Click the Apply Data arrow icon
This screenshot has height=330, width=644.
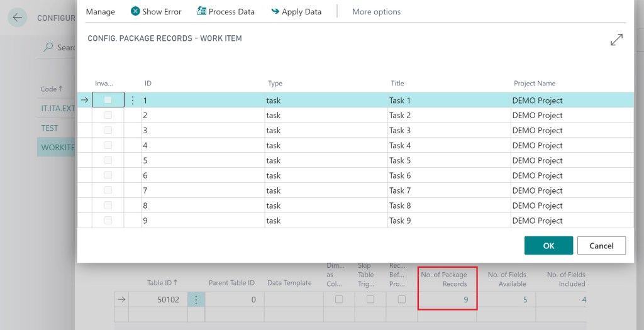(x=275, y=11)
